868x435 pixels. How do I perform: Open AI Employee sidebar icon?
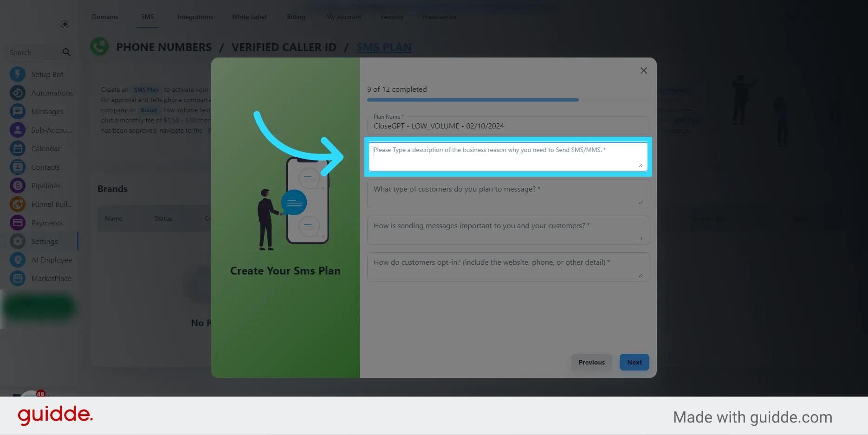pos(18,260)
